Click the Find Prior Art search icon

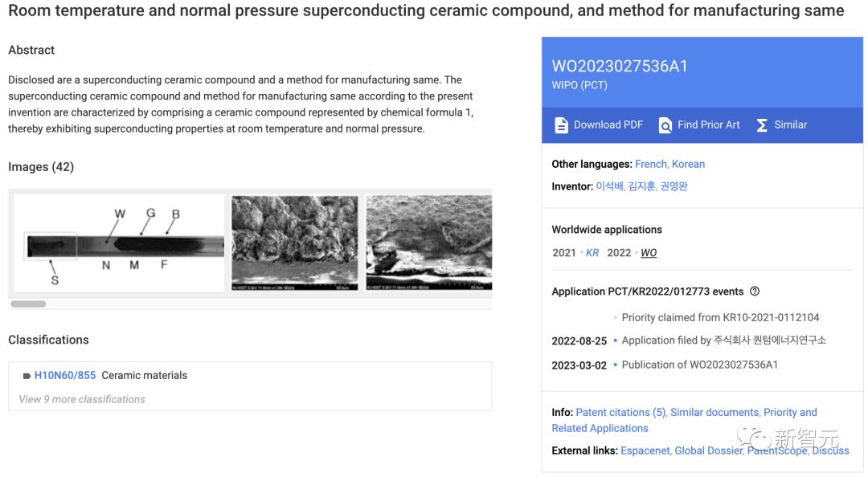point(665,125)
